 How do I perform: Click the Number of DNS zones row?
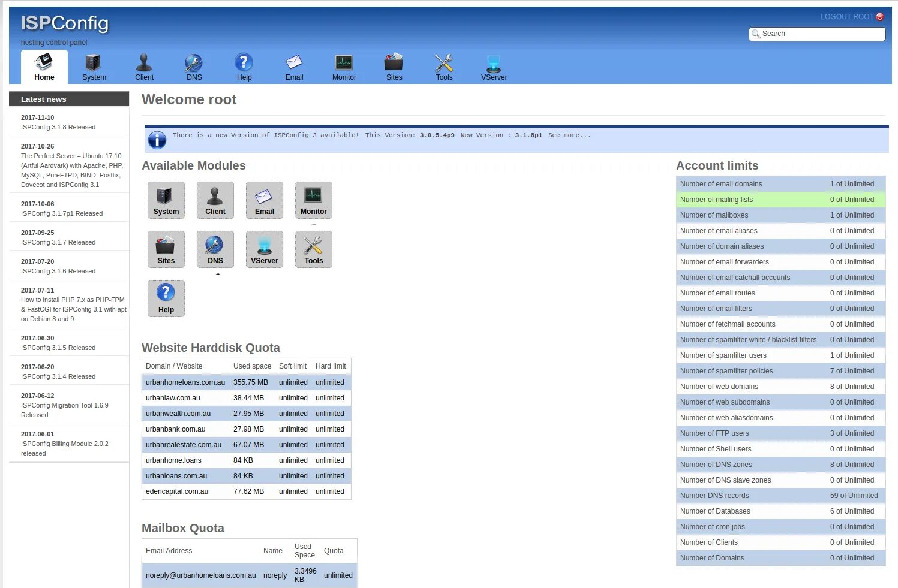[x=780, y=465]
